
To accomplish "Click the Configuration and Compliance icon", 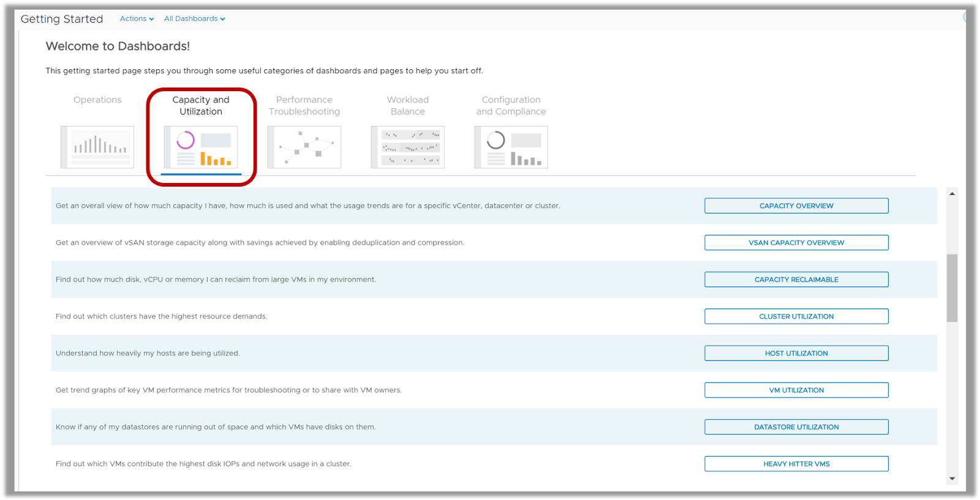I will [x=511, y=147].
